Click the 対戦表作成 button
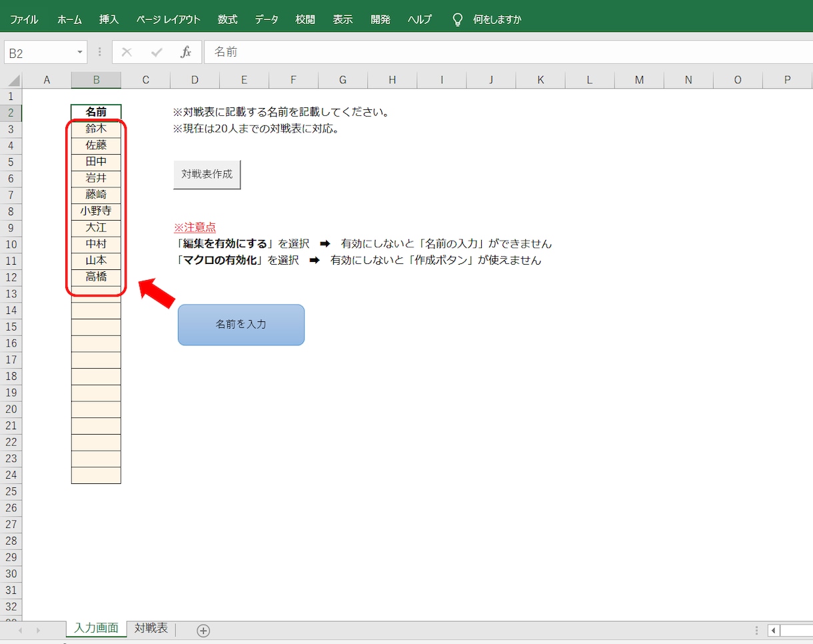The height and width of the screenshot is (644, 813). pos(207,175)
